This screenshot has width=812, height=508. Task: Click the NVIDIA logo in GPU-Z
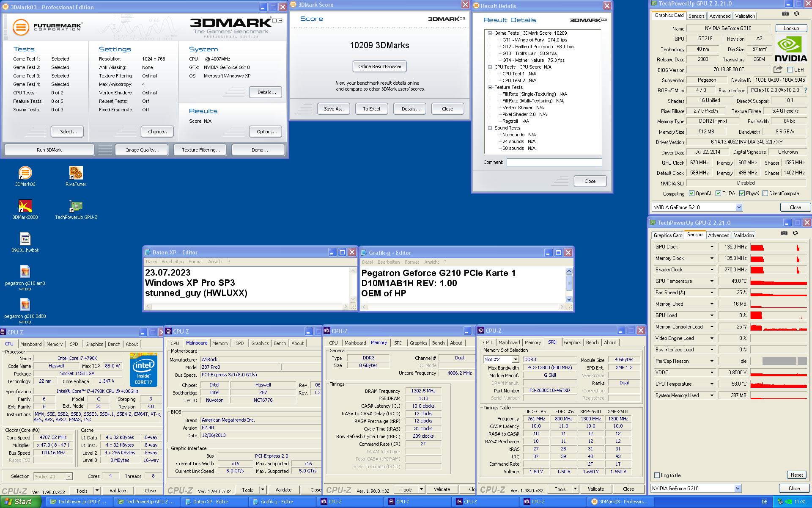(791, 49)
